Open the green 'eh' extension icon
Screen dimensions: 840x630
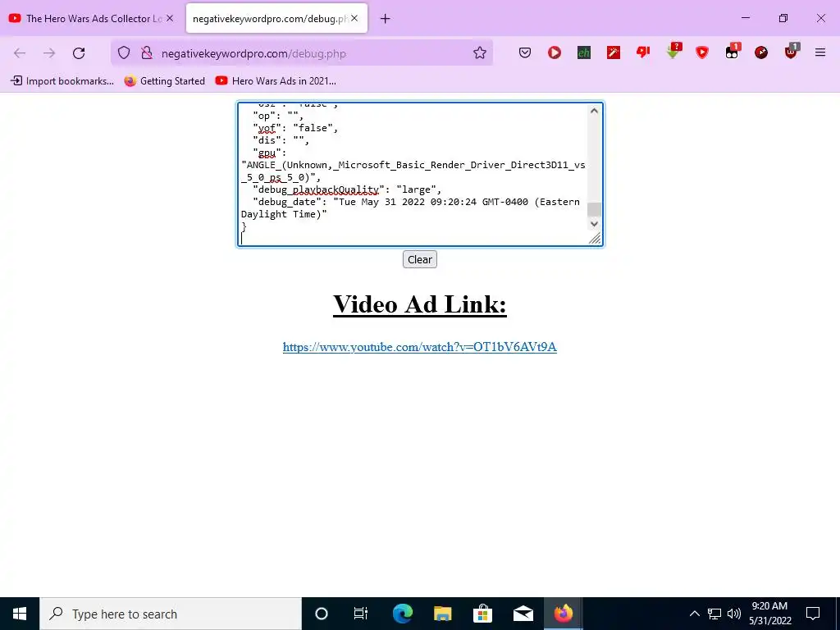point(584,52)
